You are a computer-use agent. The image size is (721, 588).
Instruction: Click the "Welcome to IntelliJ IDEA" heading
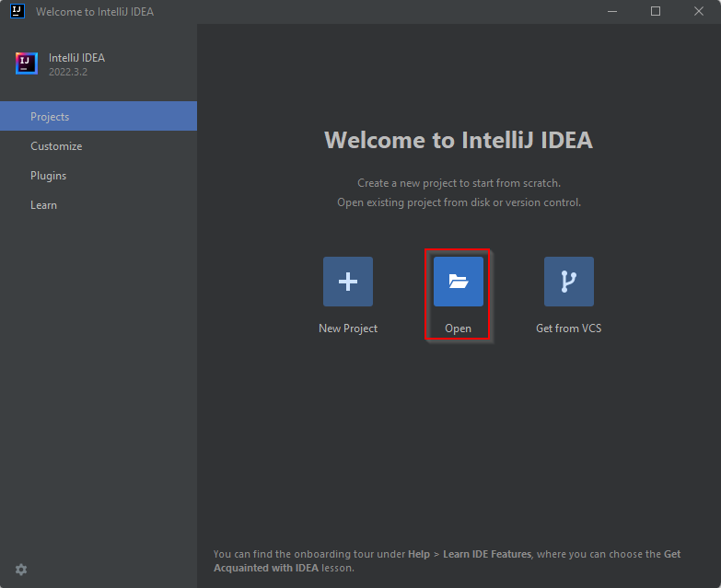click(459, 141)
